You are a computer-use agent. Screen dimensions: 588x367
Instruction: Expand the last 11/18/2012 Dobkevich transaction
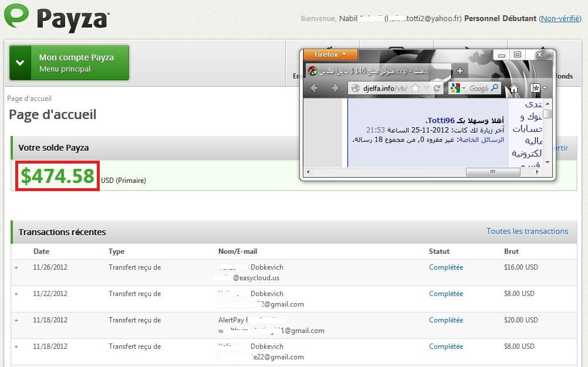click(x=16, y=347)
